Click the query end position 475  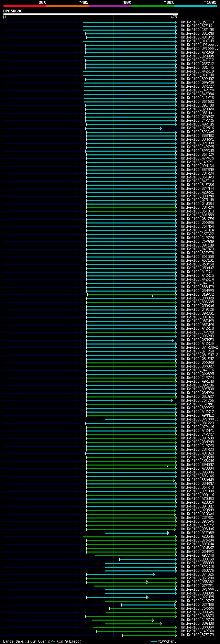tap(173, 17)
